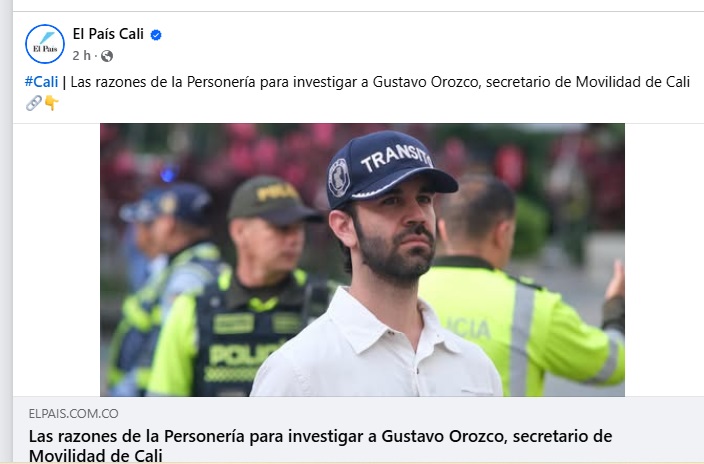The image size is (704, 464).
Task: Open the El País Cali page name
Action: pyautogui.click(x=108, y=34)
